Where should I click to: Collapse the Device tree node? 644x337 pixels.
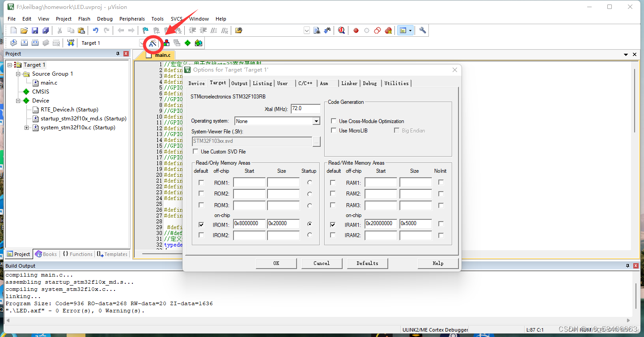pyautogui.click(x=19, y=101)
